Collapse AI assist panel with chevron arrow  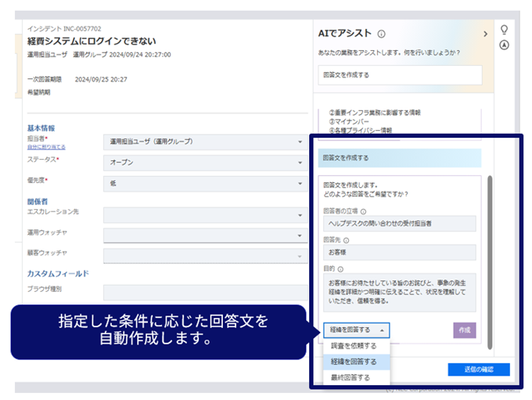(485, 34)
